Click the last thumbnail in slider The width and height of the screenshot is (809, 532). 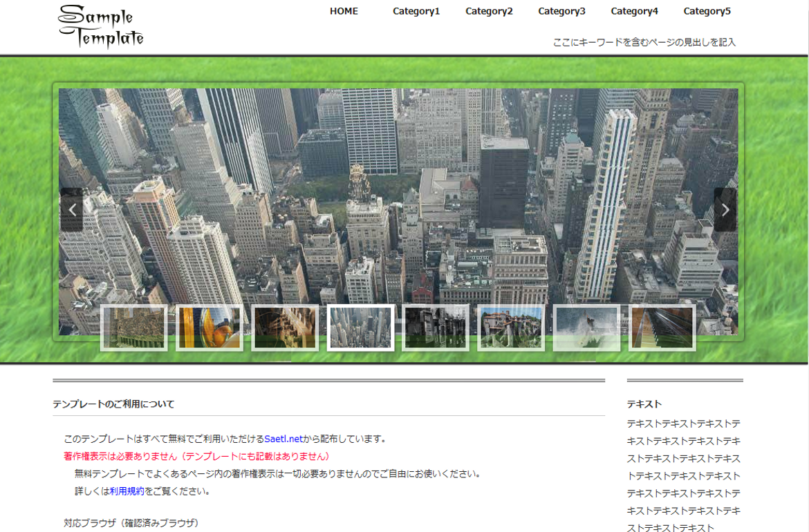(662, 327)
